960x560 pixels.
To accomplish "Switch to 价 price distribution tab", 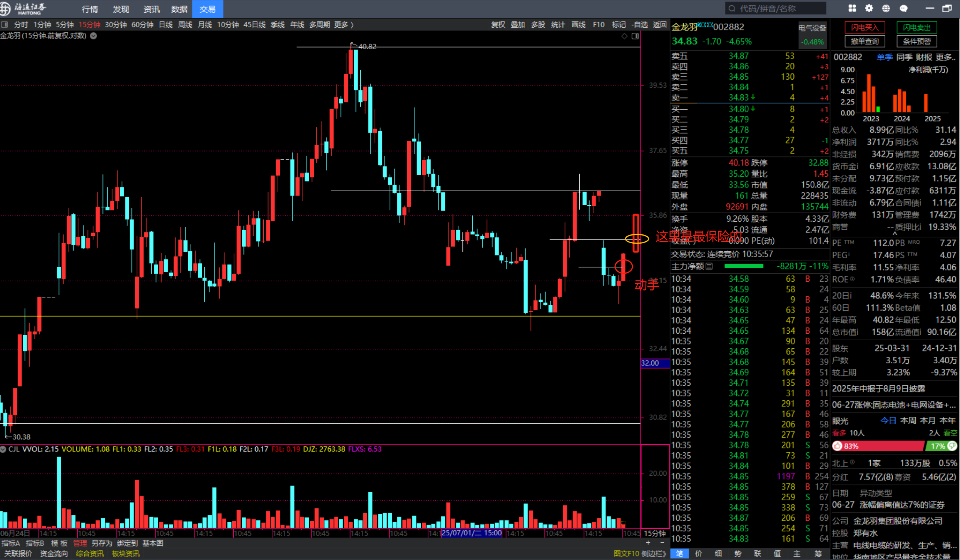I will click(699, 553).
